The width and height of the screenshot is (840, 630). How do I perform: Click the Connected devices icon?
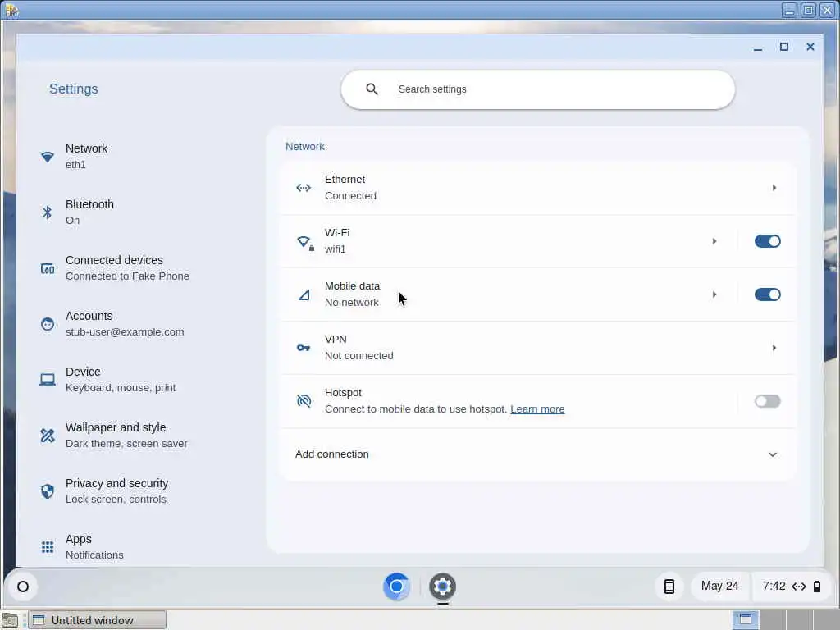47,268
